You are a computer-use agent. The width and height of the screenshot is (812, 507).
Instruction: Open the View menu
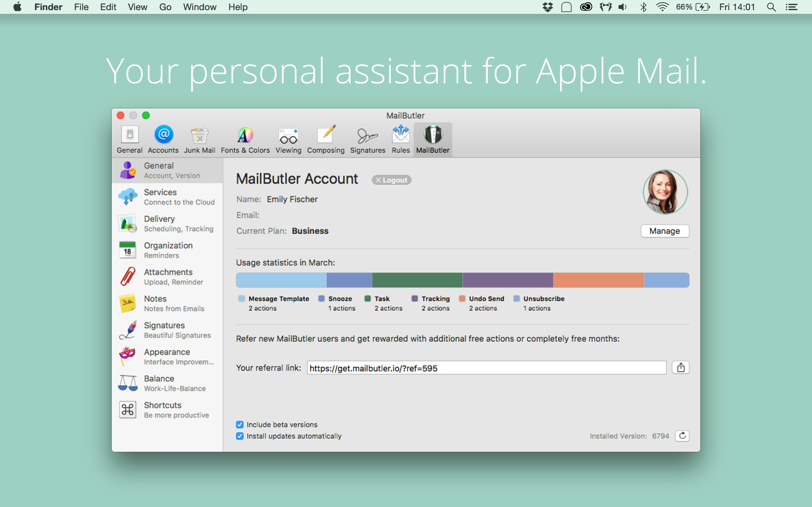tap(137, 7)
